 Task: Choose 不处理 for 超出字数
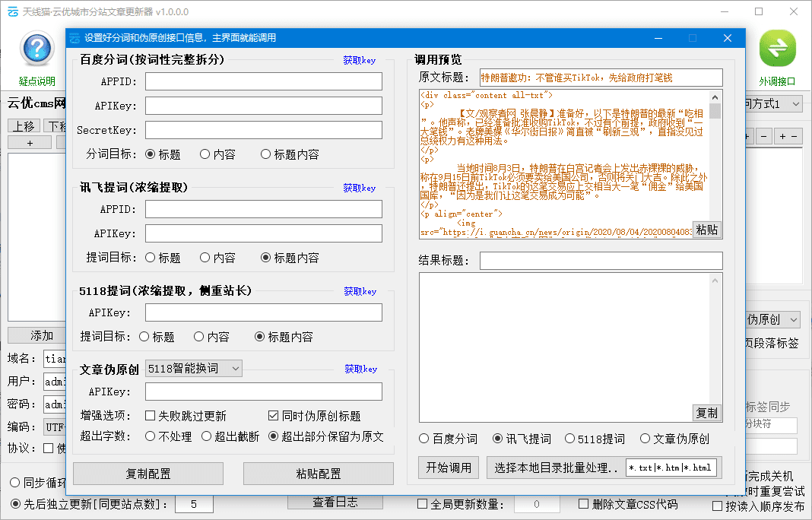(x=151, y=436)
